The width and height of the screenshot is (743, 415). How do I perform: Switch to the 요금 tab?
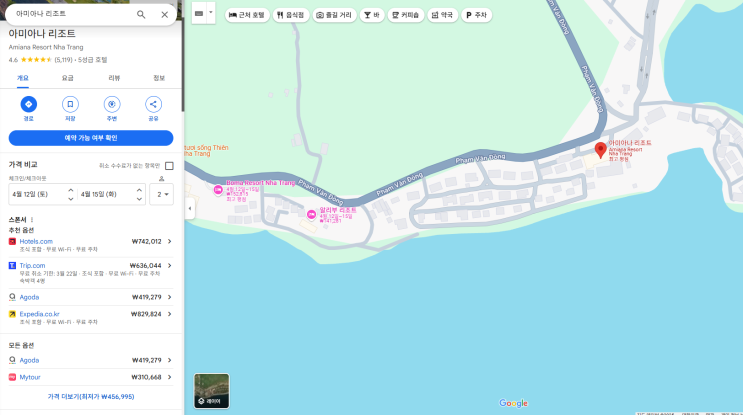[x=68, y=78]
